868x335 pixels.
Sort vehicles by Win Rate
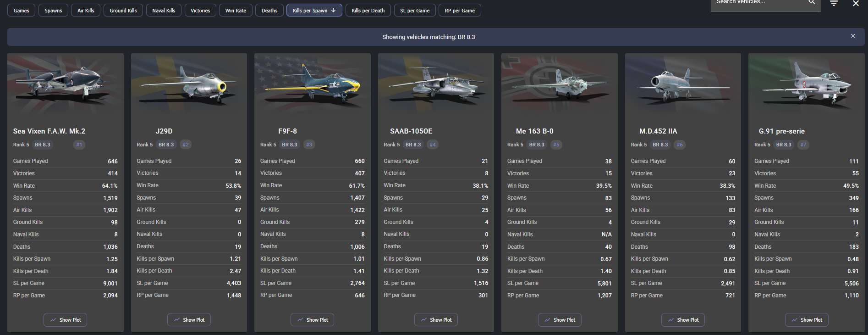tap(236, 11)
